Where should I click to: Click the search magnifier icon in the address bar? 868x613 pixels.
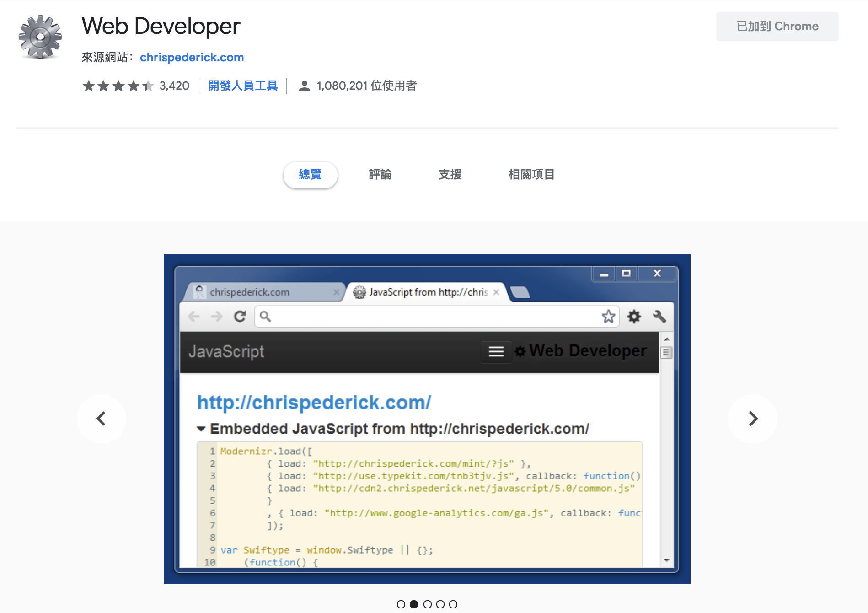(x=265, y=316)
